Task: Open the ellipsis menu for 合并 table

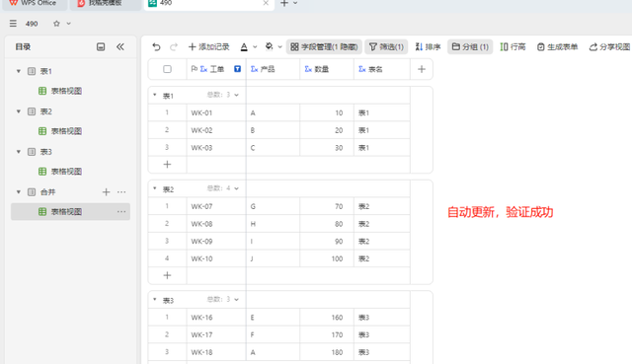Action: tap(121, 192)
